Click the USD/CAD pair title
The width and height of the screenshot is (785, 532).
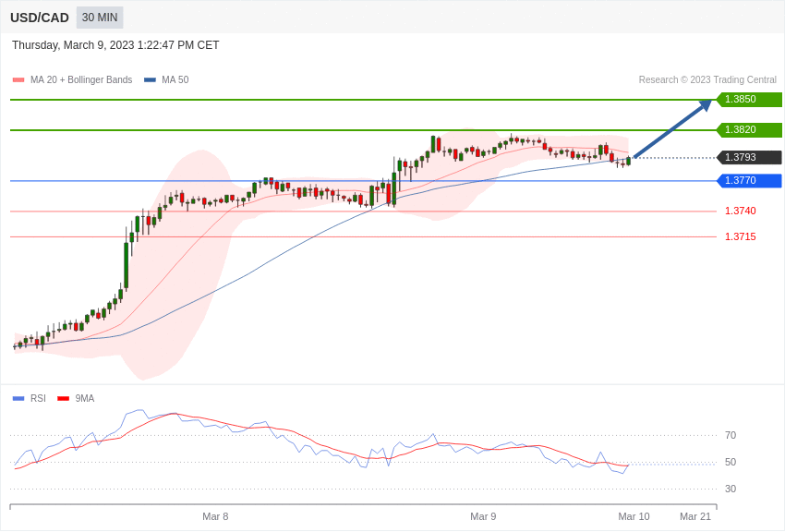point(40,18)
